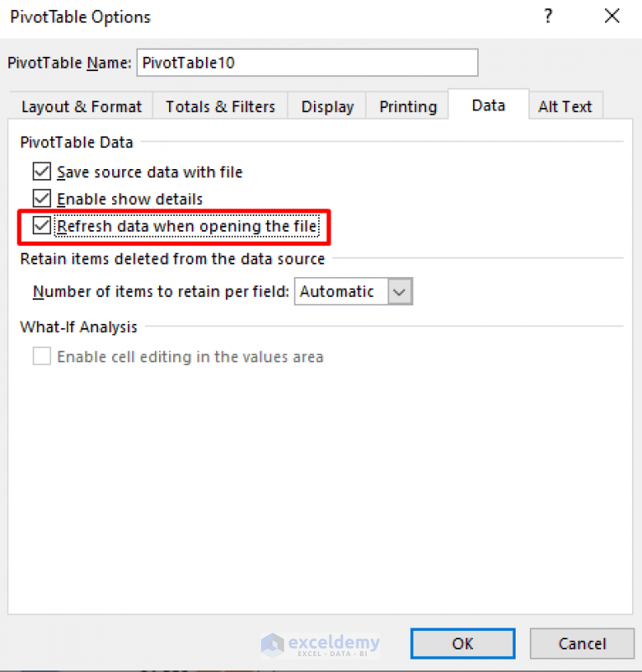Select the Display tab

tap(326, 106)
